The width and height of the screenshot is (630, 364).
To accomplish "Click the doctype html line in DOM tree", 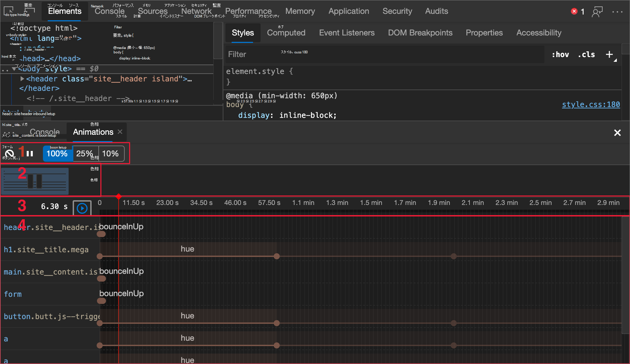I will point(44,28).
